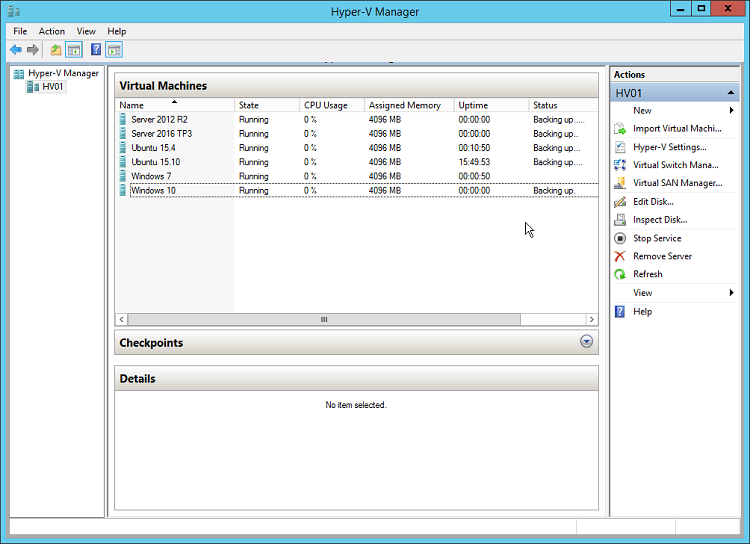This screenshot has height=544, width=750.
Task: Open Virtual Switch Manager action
Action: tap(674, 165)
